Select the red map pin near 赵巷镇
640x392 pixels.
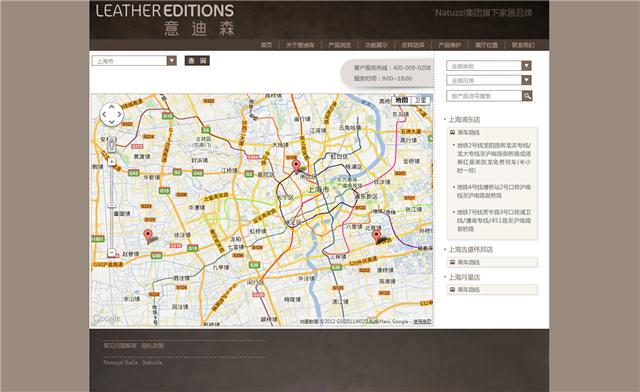click(x=148, y=236)
